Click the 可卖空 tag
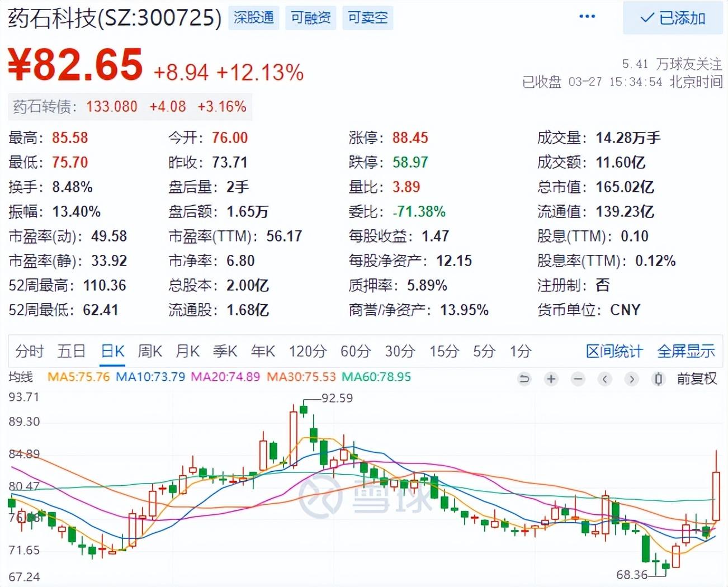The height and width of the screenshot is (587, 728). point(367,18)
